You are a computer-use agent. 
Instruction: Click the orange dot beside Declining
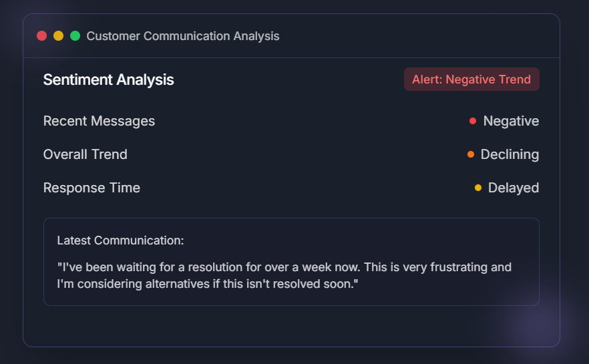[x=471, y=154]
